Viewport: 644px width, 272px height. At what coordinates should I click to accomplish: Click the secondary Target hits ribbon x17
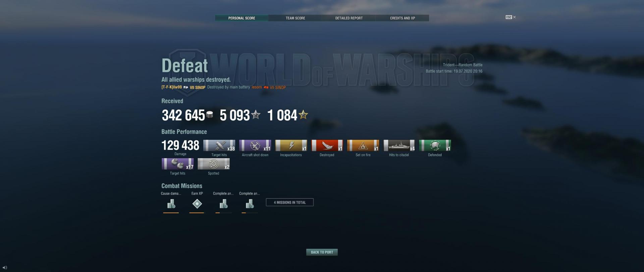pyautogui.click(x=177, y=164)
